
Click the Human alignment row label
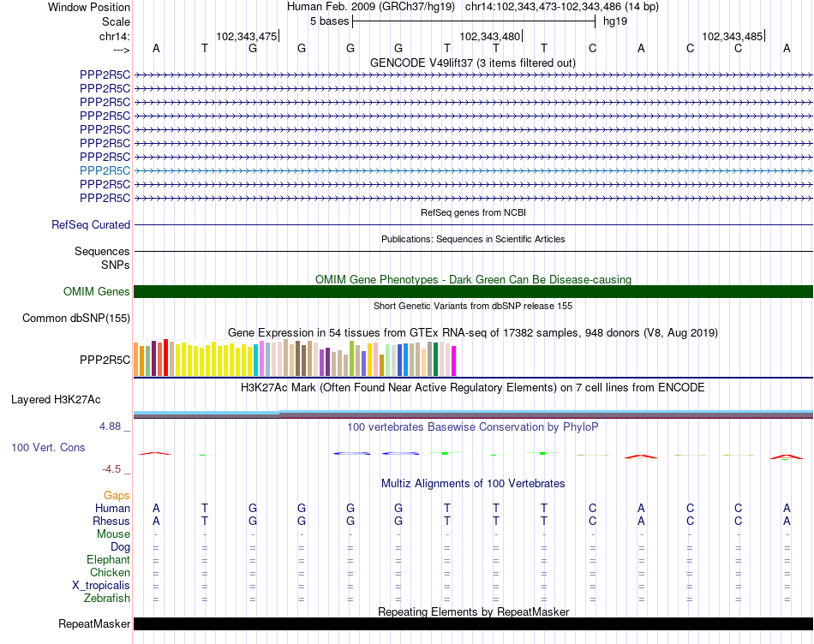112,508
